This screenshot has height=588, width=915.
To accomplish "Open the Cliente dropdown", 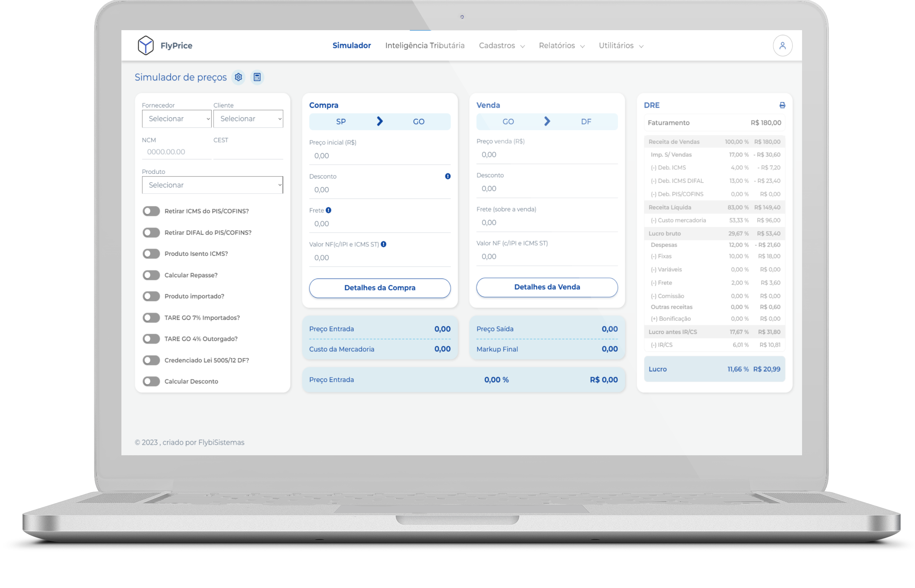I will [248, 119].
